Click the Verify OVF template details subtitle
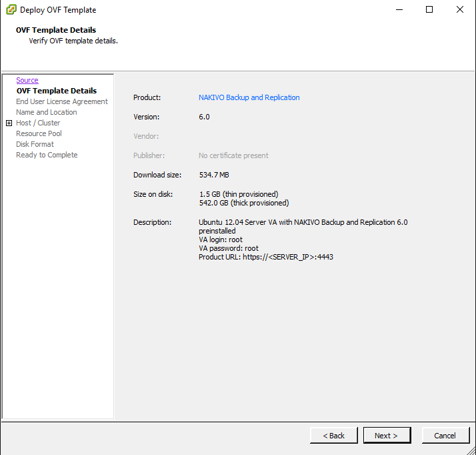This screenshot has height=455, width=476. click(73, 41)
